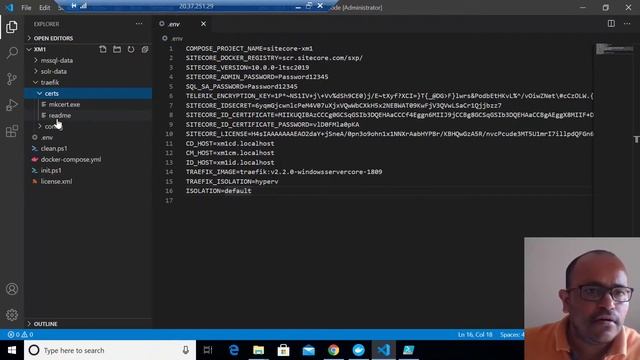This screenshot has width=640, height=360.
Task: Click line COMPOSE_PROJECT_NAME=sitecore-xm1
Action: [249, 48]
